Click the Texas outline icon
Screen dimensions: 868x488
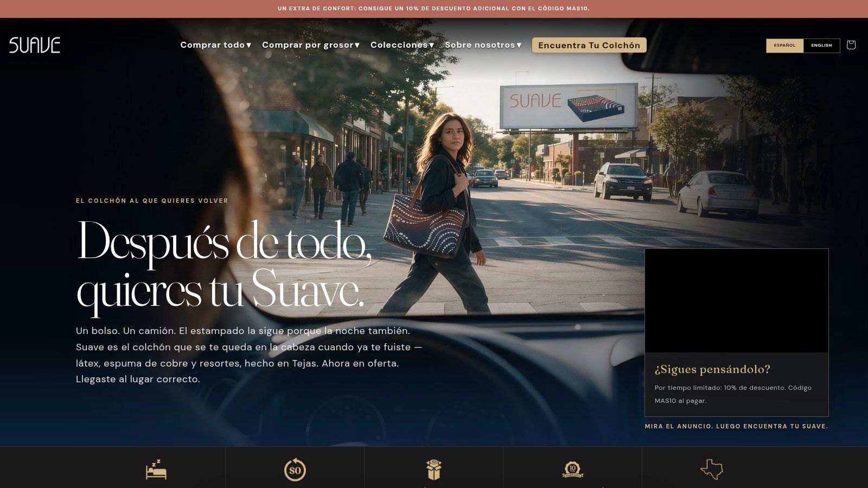pyautogui.click(x=712, y=470)
